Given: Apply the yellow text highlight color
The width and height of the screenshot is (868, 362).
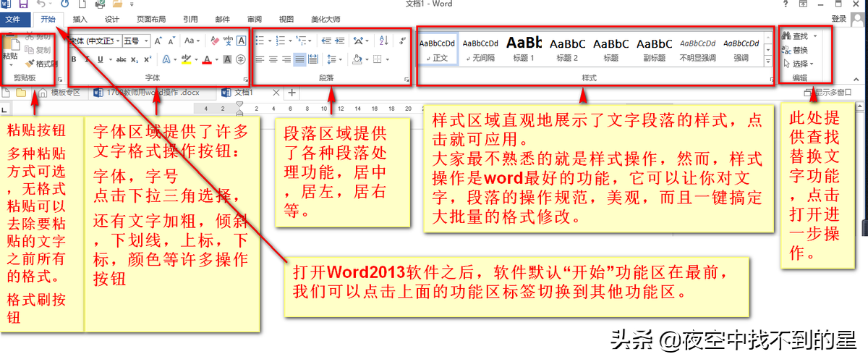Looking at the screenshot, I should click(x=186, y=59).
